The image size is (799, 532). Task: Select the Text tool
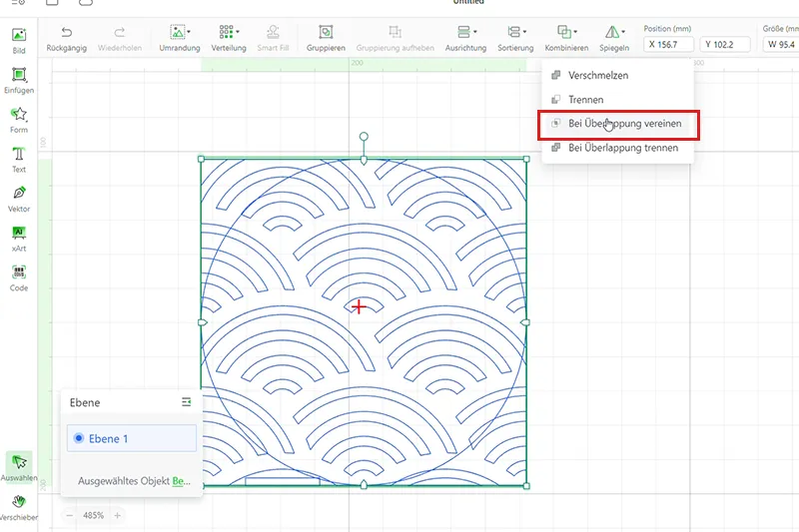pyautogui.click(x=19, y=160)
